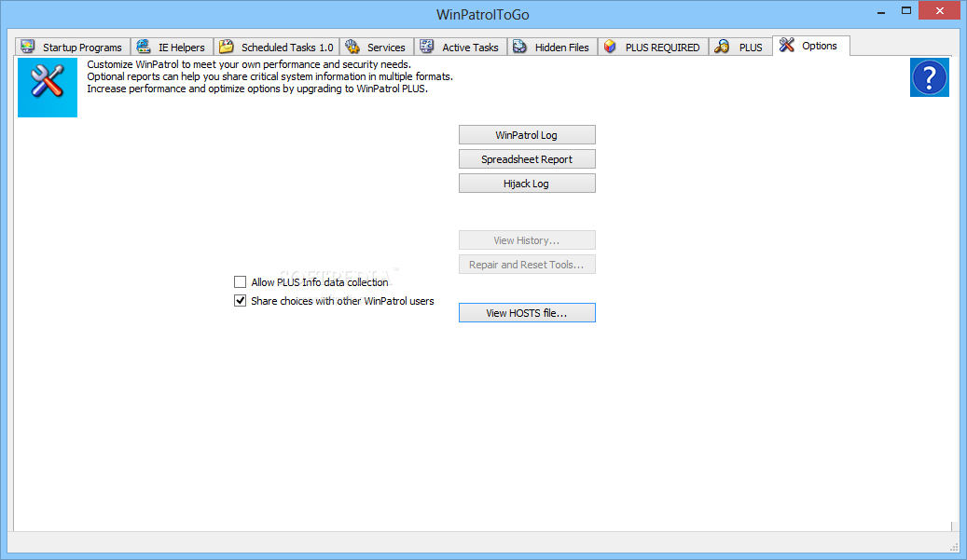
Task: Click the PLUS REQUIRED shield icon
Action: tap(610, 47)
